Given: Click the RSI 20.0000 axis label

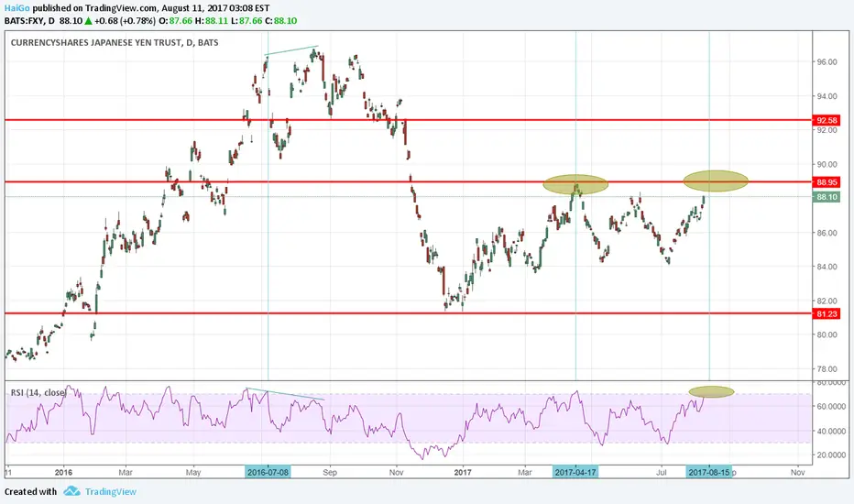Looking at the screenshot, I should tap(830, 455).
